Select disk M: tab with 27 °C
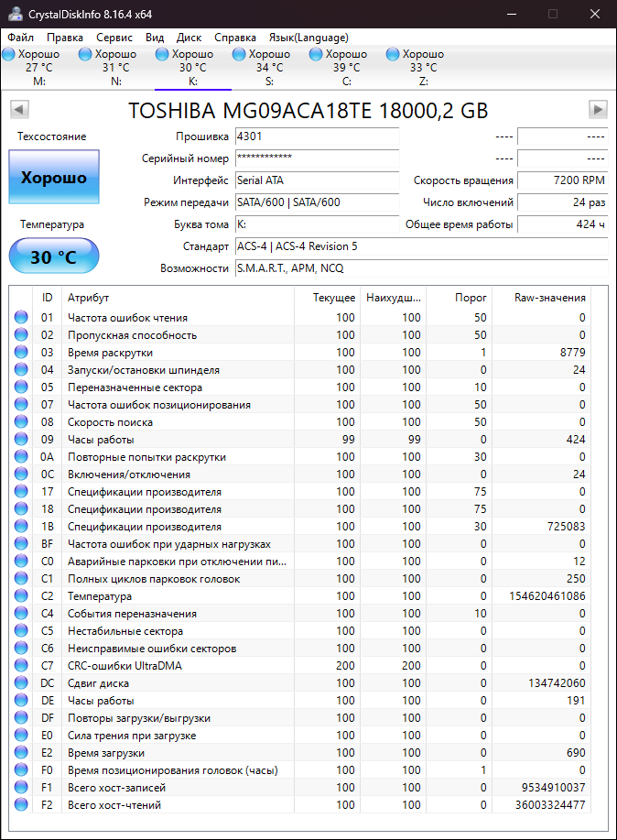This screenshot has width=617, height=840. point(39,68)
